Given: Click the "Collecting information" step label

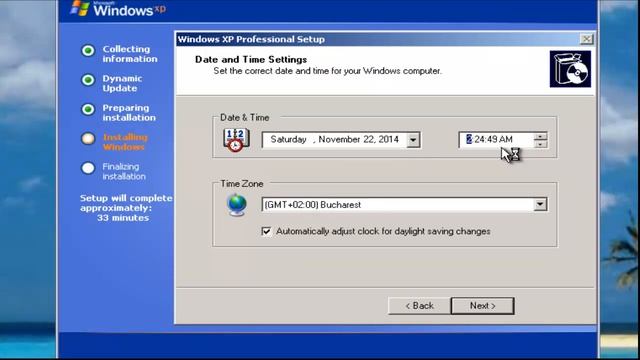Looking at the screenshot, I should (130, 54).
